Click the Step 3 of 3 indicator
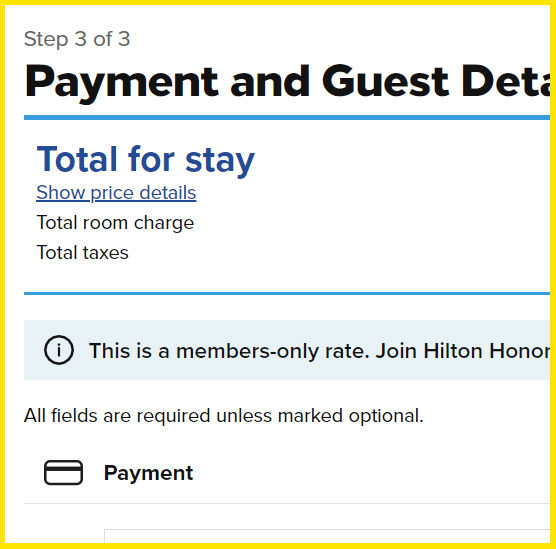 (x=77, y=39)
